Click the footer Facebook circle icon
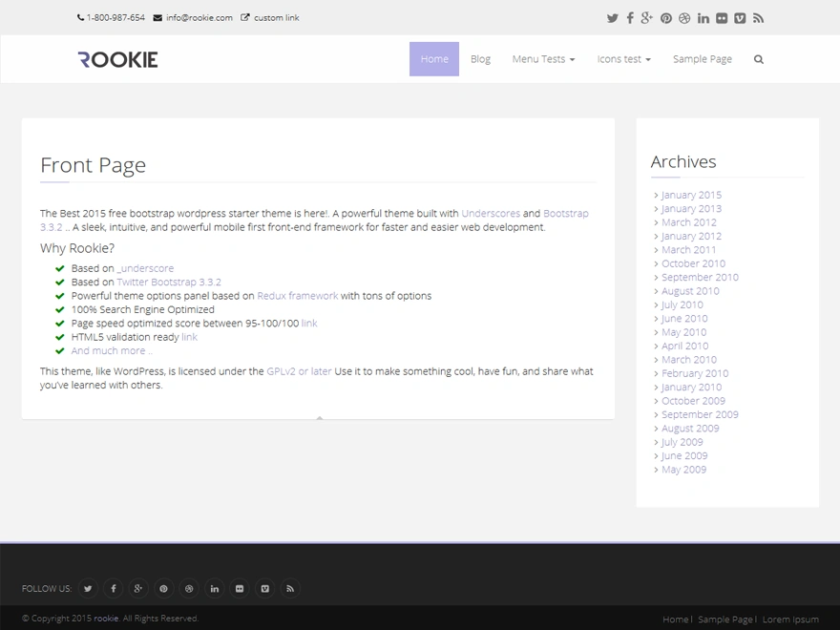 (113, 589)
